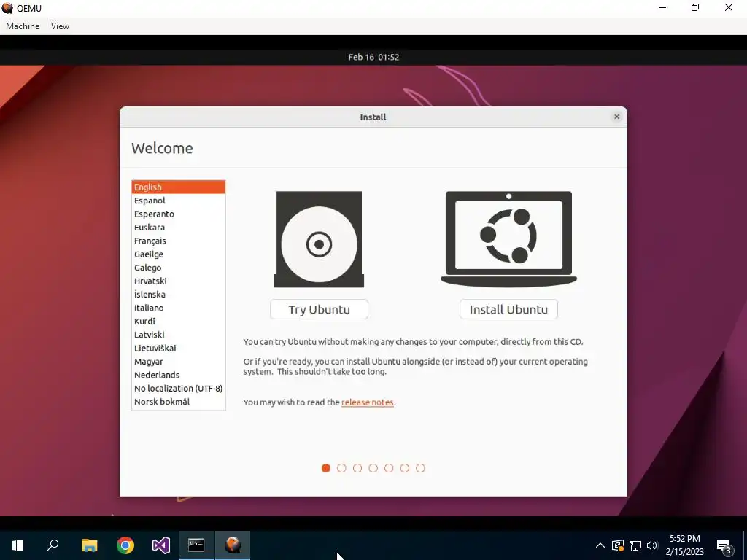This screenshot has height=560, width=747.
Task: Select English in the language list
Action: coord(179,187)
